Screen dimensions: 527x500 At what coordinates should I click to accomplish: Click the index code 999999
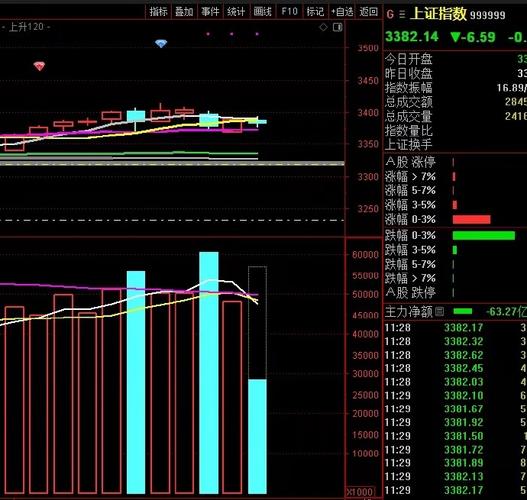click(x=487, y=15)
